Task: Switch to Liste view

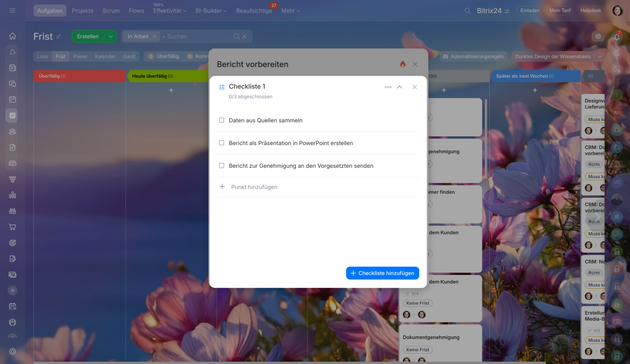Action: click(43, 57)
